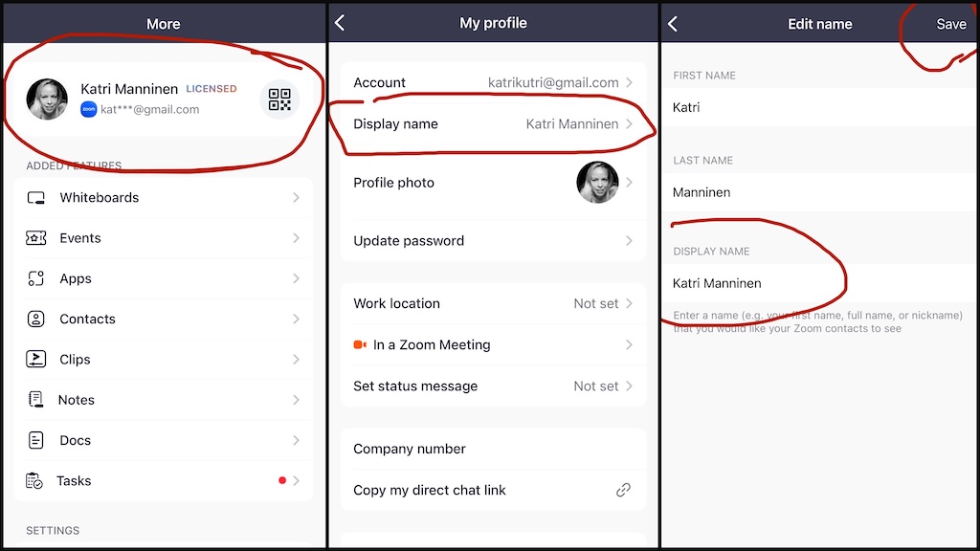Click the Notes icon

(35, 400)
